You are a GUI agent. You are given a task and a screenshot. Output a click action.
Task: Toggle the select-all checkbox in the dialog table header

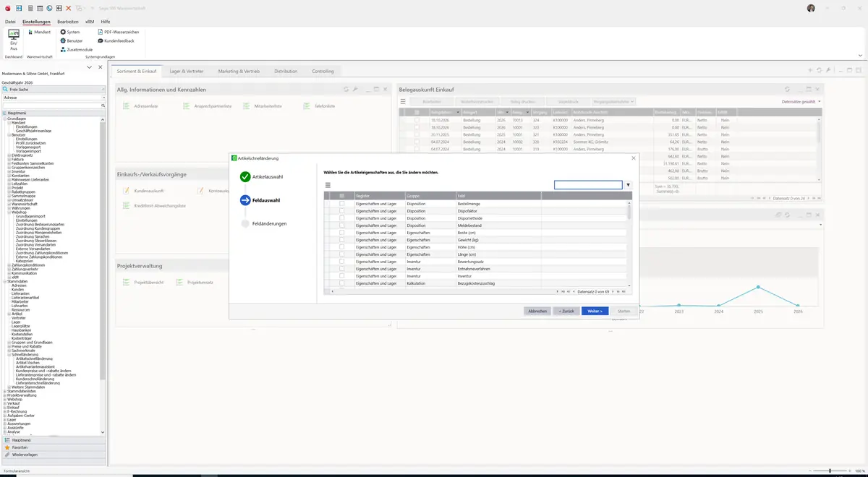pyautogui.click(x=342, y=196)
